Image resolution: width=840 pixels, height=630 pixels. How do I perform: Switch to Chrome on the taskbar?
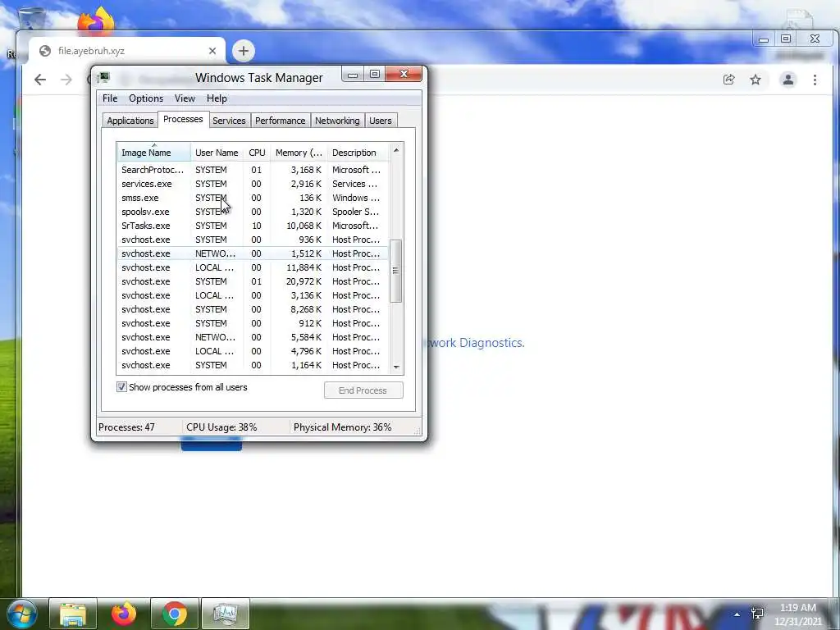[175, 614]
